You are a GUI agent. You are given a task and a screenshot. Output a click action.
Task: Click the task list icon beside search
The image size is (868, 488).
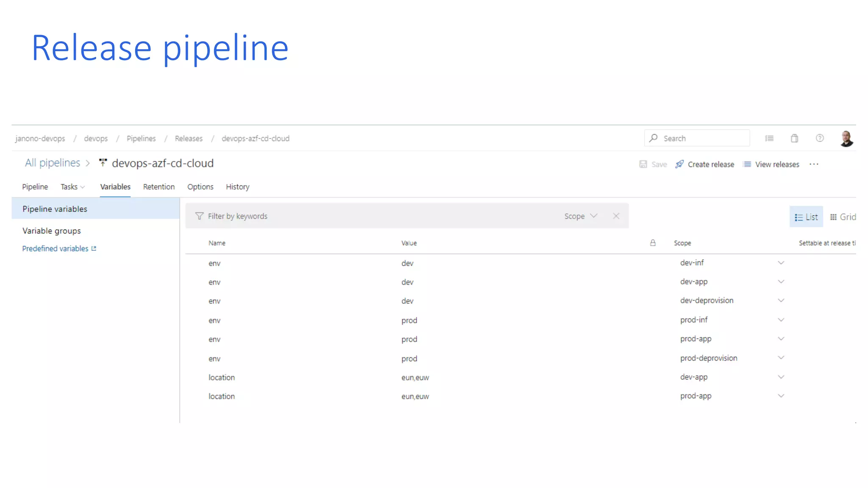(x=769, y=138)
